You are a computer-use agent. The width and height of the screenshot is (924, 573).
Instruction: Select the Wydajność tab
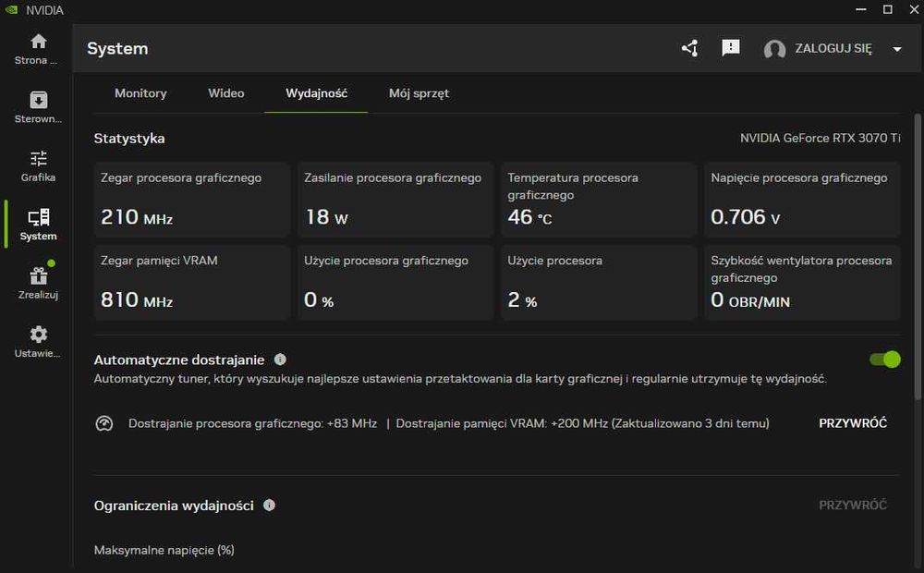[316, 93]
